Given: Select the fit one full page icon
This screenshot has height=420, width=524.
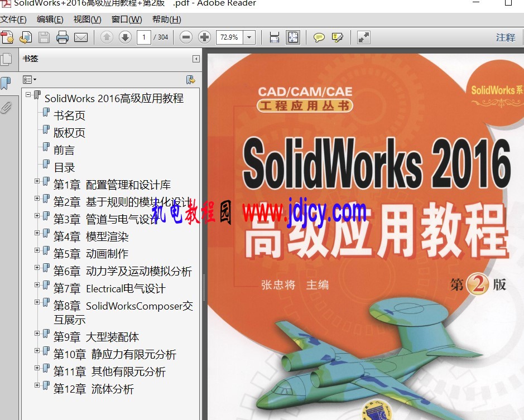Looking at the screenshot, I should 293,37.
